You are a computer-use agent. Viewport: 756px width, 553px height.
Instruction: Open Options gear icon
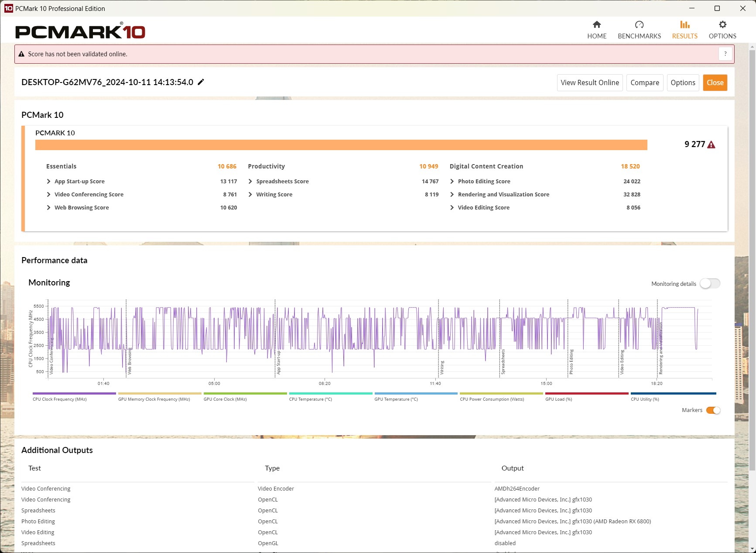coord(722,25)
